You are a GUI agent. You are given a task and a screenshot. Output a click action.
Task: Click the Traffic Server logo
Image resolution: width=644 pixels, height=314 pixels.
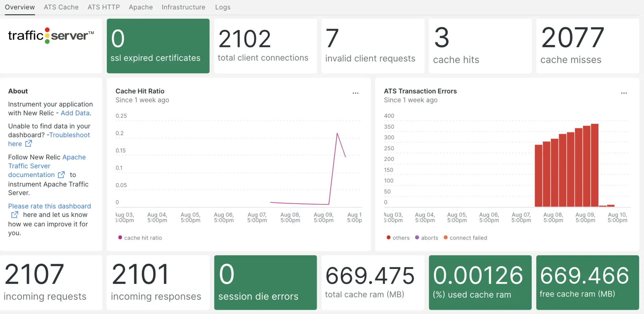tap(51, 36)
